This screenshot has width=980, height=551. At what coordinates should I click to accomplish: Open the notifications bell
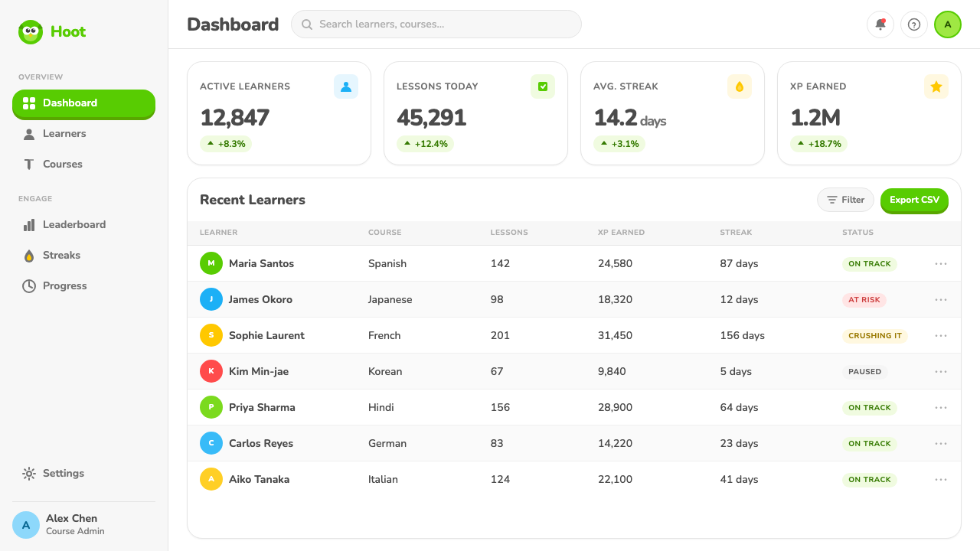point(880,24)
